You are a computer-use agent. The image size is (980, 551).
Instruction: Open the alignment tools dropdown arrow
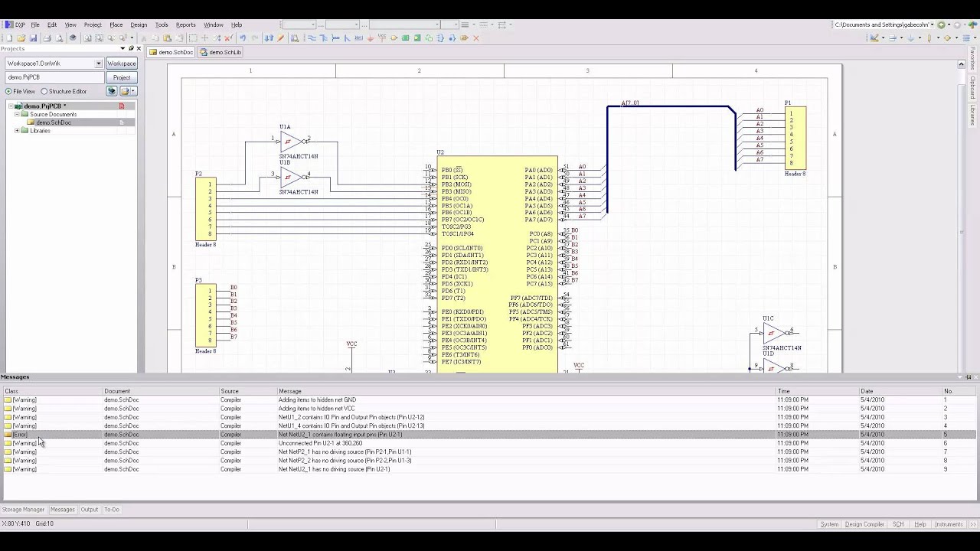pyautogui.click(x=901, y=37)
